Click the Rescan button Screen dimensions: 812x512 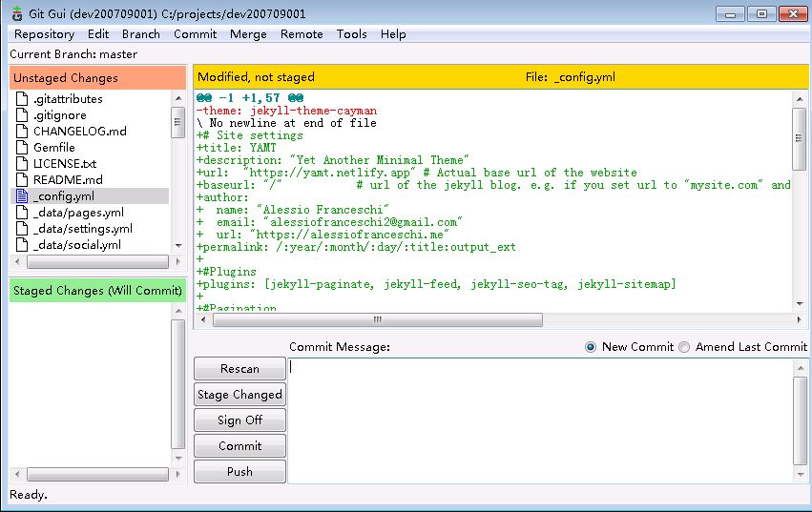tap(239, 369)
